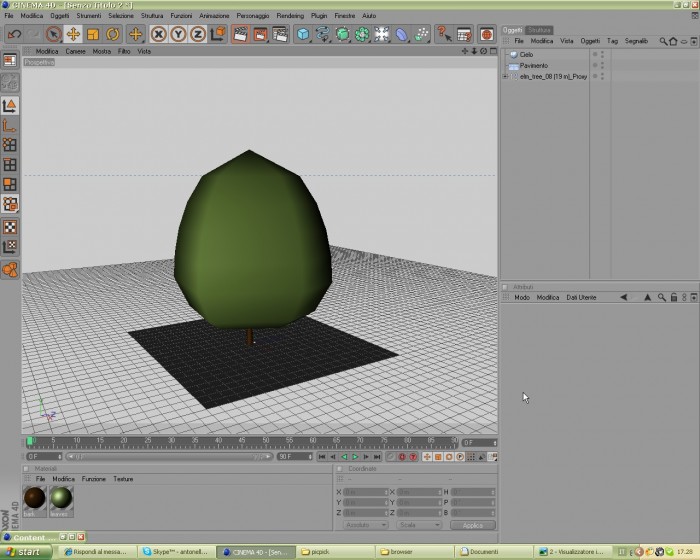Open the Array modeling objects icon
The height and width of the screenshot is (560, 700).
tap(362, 34)
